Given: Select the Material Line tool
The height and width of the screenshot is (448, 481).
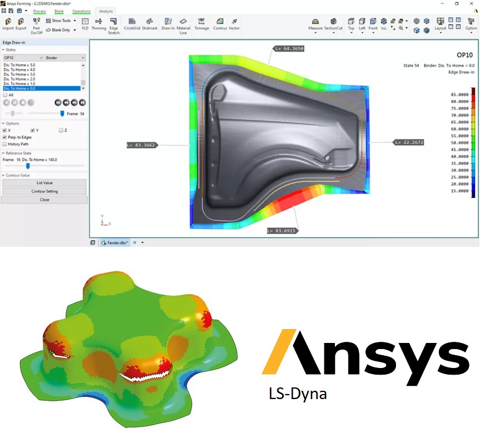Looking at the screenshot, I should [x=183, y=26].
